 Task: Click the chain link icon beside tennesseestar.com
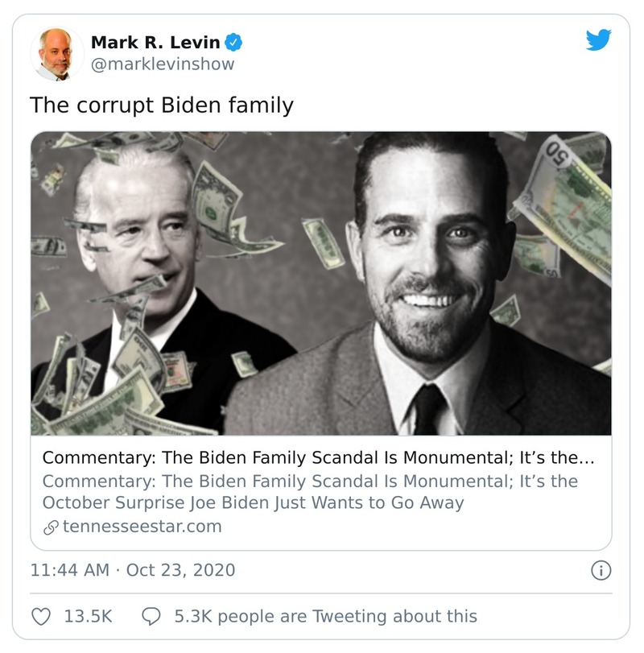click(x=51, y=527)
